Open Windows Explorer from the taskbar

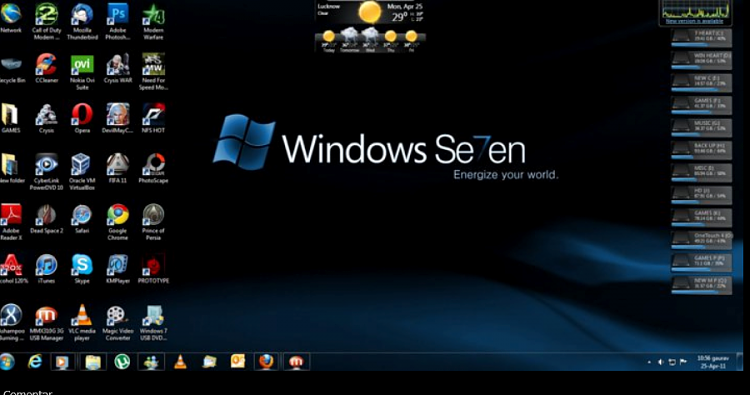(x=93, y=362)
